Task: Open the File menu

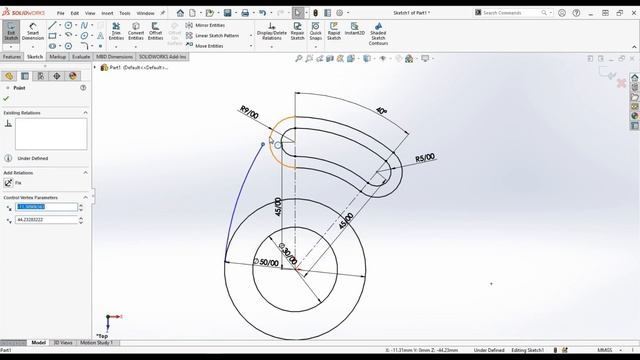Action: [60, 13]
